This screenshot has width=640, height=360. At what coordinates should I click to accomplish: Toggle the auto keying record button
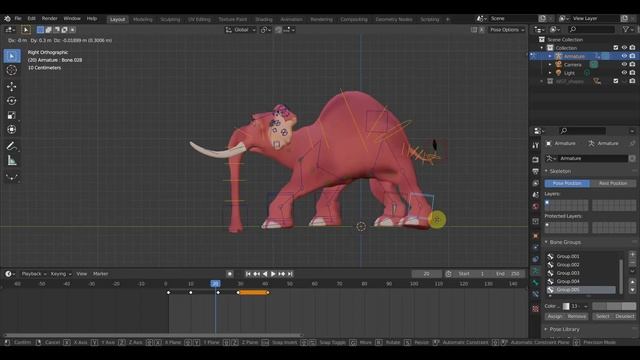coord(230,274)
